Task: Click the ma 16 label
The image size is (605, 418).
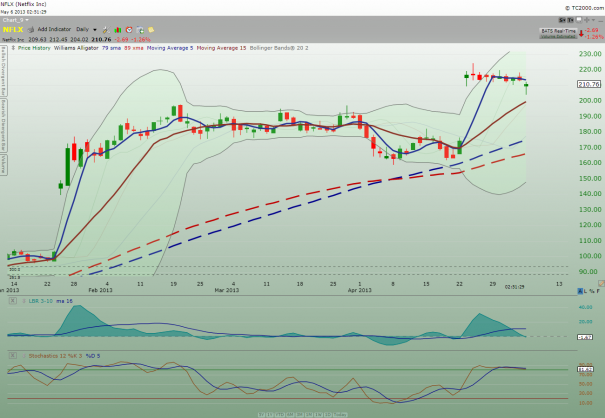Action: pyautogui.click(x=64, y=301)
